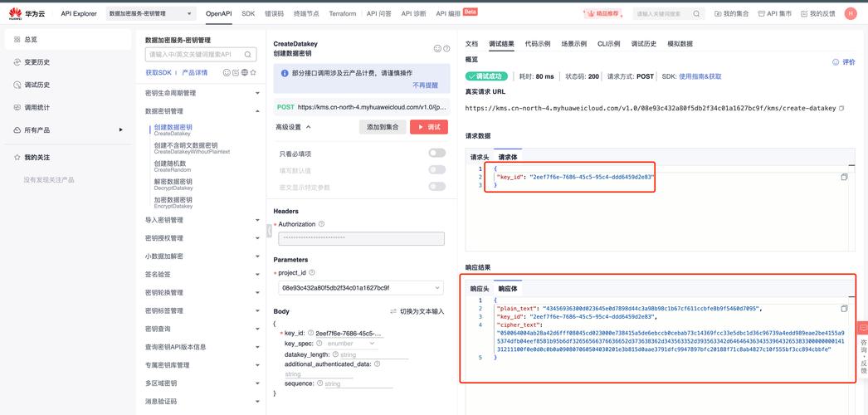This screenshot has height=415, width=868.
Task: Switch to the 错误码 tab
Action: tap(274, 14)
